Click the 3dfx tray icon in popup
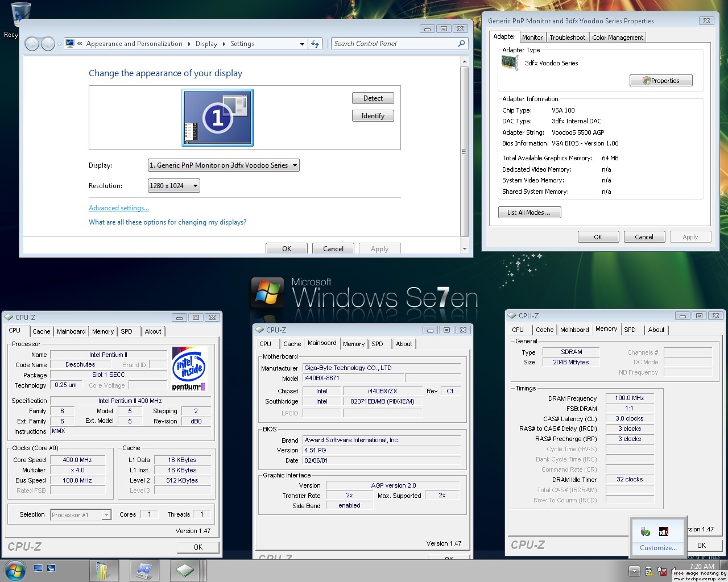This screenshot has height=582, width=728. [x=663, y=531]
